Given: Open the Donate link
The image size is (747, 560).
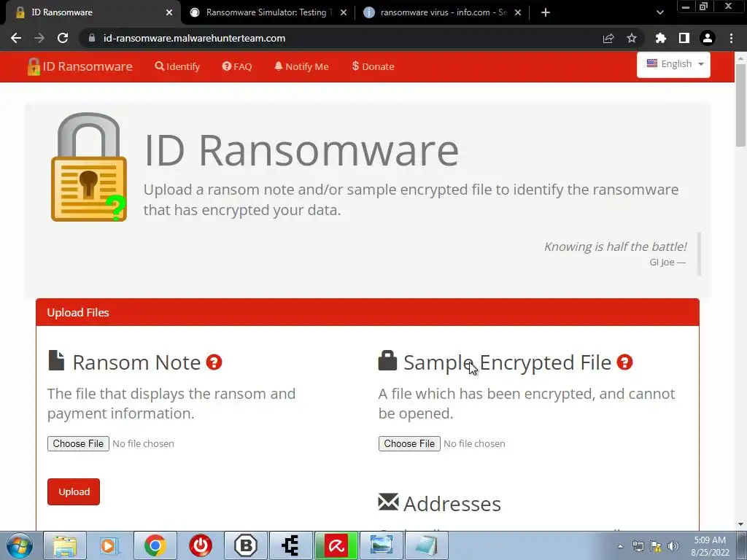Looking at the screenshot, I should pyautogui.click(x=373, y=66).
